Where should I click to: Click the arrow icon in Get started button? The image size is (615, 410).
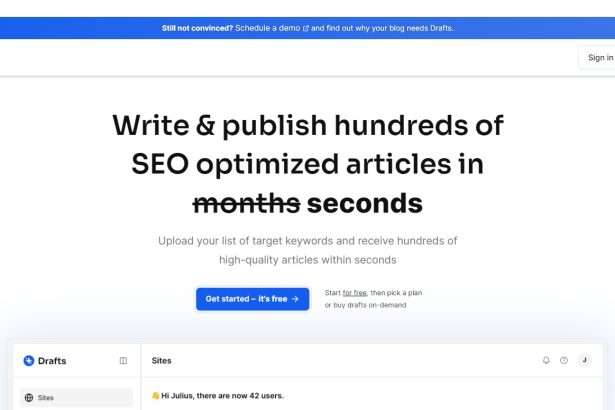295,299
